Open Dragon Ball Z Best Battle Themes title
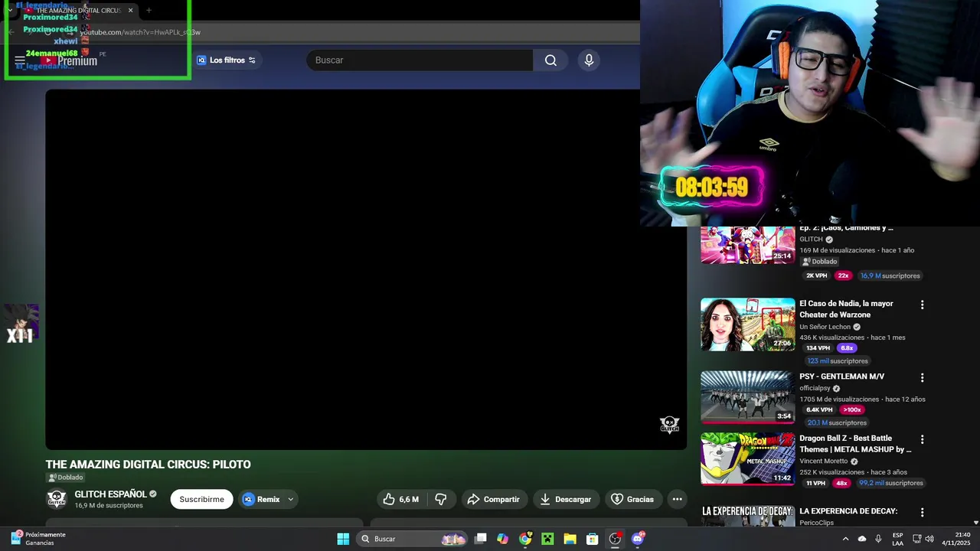The image size is (980, 551). (x=855, y=444)
